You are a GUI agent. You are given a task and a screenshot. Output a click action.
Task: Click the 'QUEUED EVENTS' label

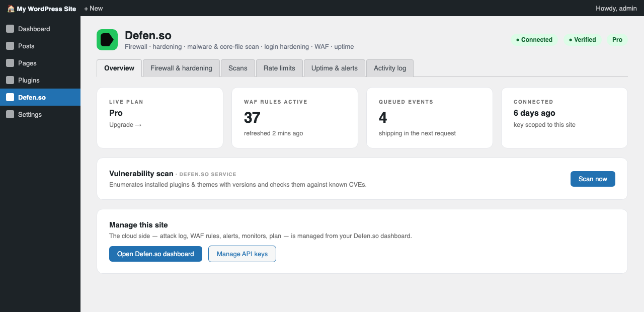pyautogui.click(x=406, y=102)
